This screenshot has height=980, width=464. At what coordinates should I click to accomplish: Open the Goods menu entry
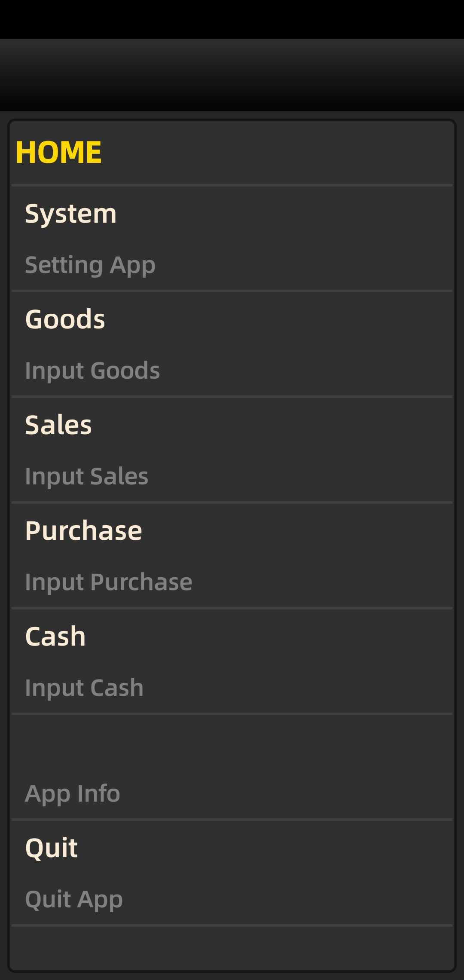[x=65, y=319]
